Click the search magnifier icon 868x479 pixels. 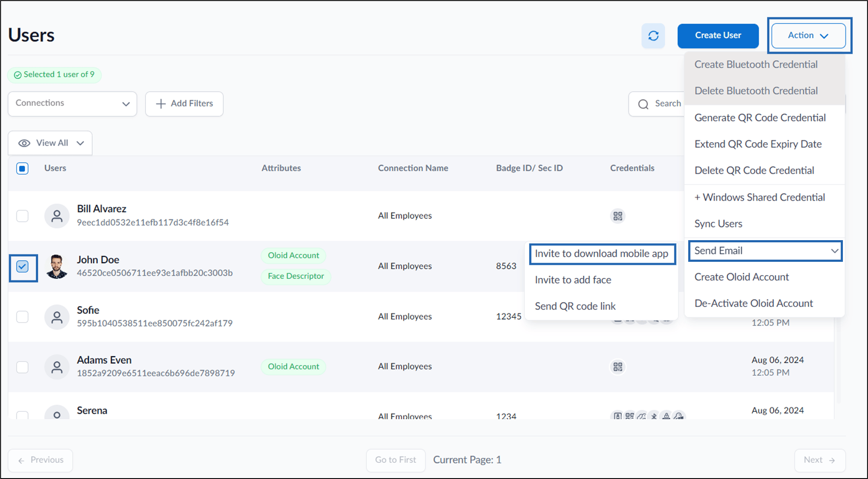point(643,104)
